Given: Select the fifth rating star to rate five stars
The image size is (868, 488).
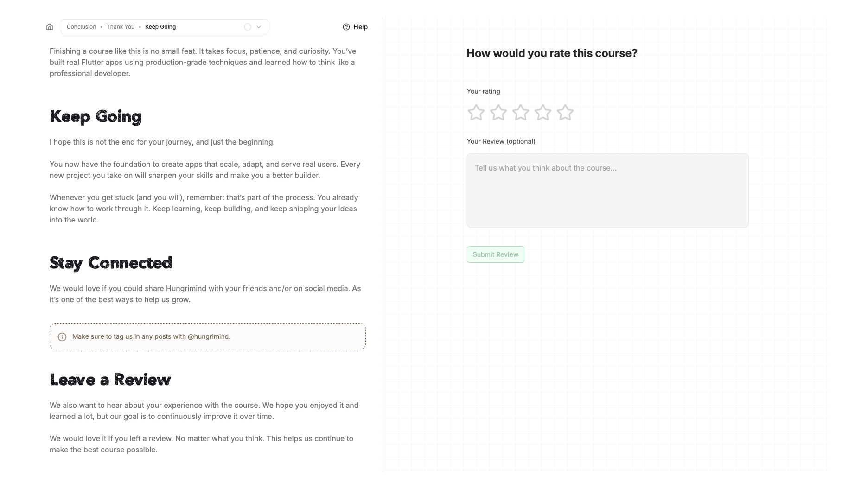Looking at the screenshot, I should pos(565,112).
